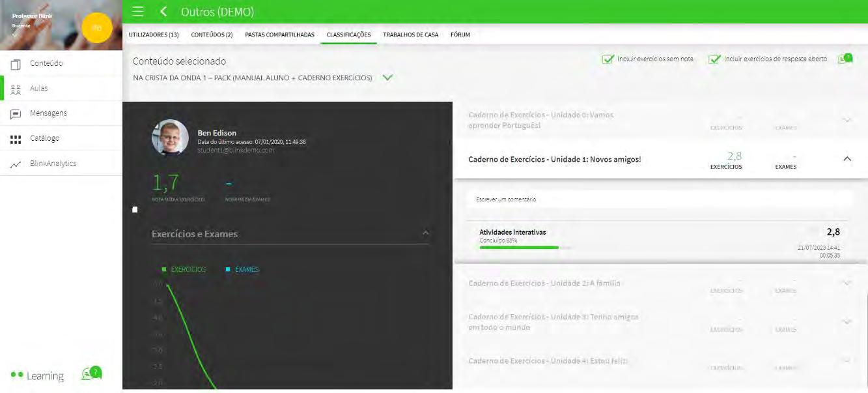Click the yellow profile avatar circle
The image size is (868, 393).
97,27
